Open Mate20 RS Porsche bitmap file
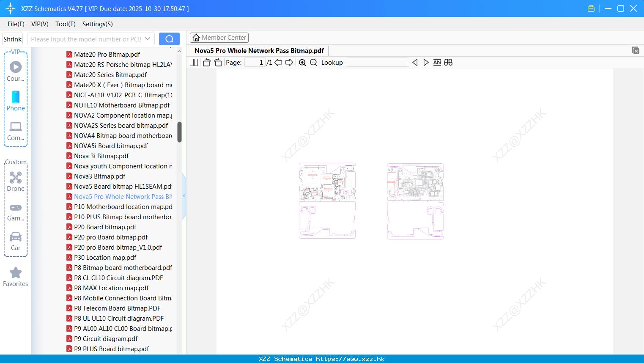 coord(119,64)
